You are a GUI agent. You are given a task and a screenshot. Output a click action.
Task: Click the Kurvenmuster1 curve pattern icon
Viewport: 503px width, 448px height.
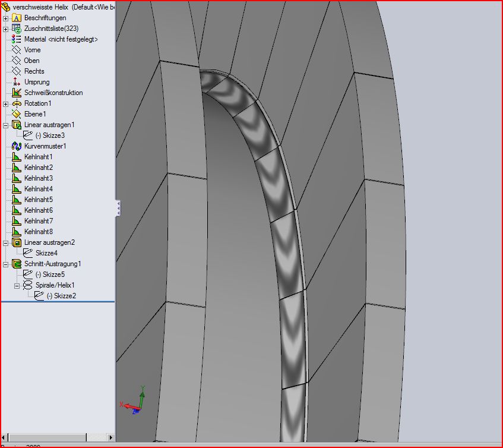pos(17,146)
